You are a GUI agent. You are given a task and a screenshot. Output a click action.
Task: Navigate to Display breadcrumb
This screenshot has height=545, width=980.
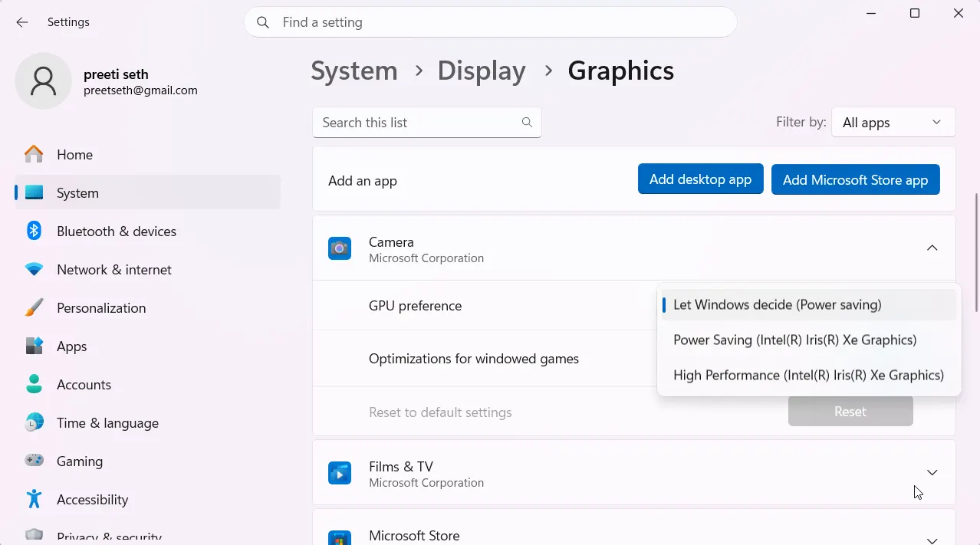482,71
